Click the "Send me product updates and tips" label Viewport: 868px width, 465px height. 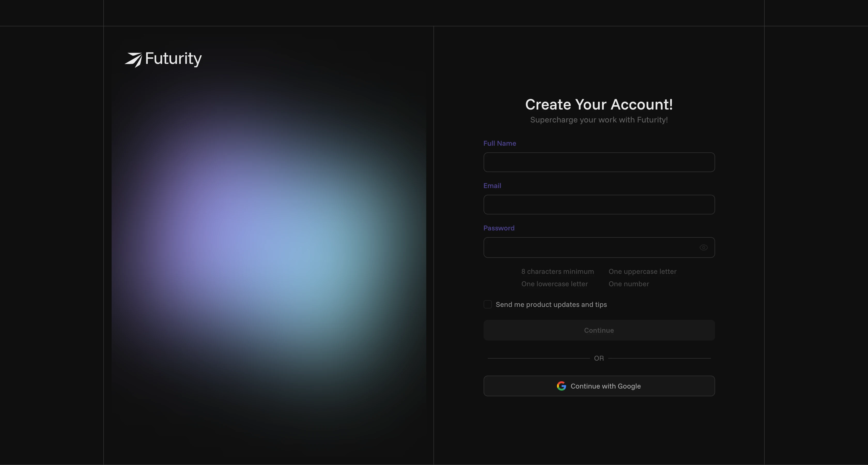tap(551, 305)
